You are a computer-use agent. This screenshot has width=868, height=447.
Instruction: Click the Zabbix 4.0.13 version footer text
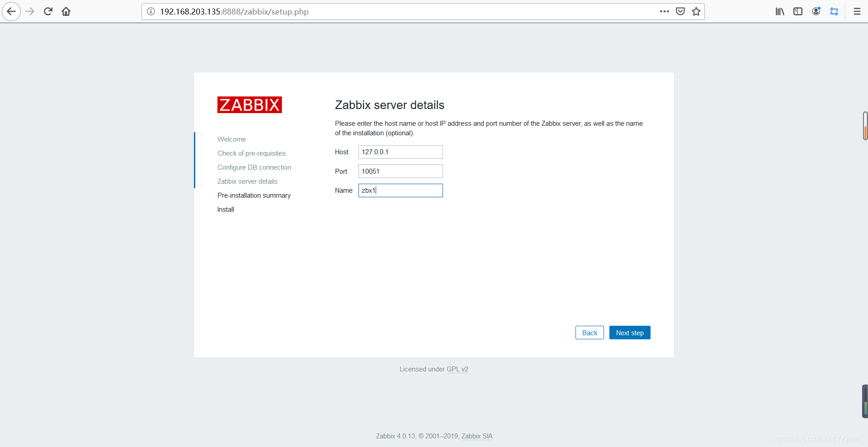[418, 436]
